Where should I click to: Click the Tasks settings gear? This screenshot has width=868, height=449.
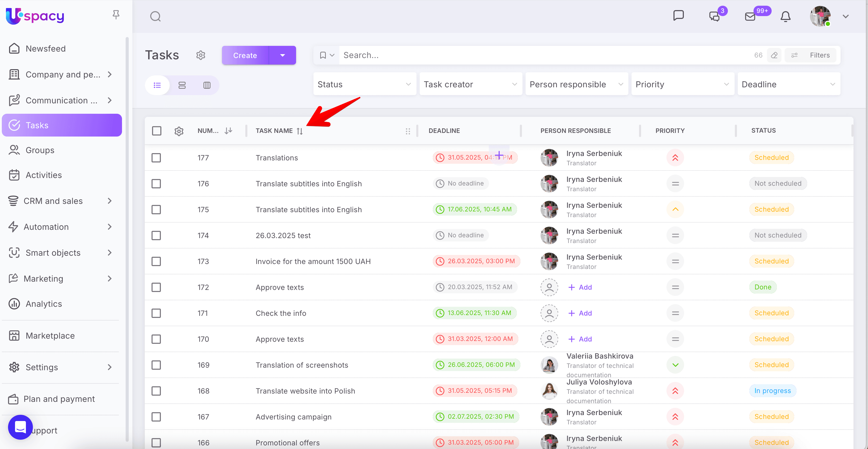(200, 55)
